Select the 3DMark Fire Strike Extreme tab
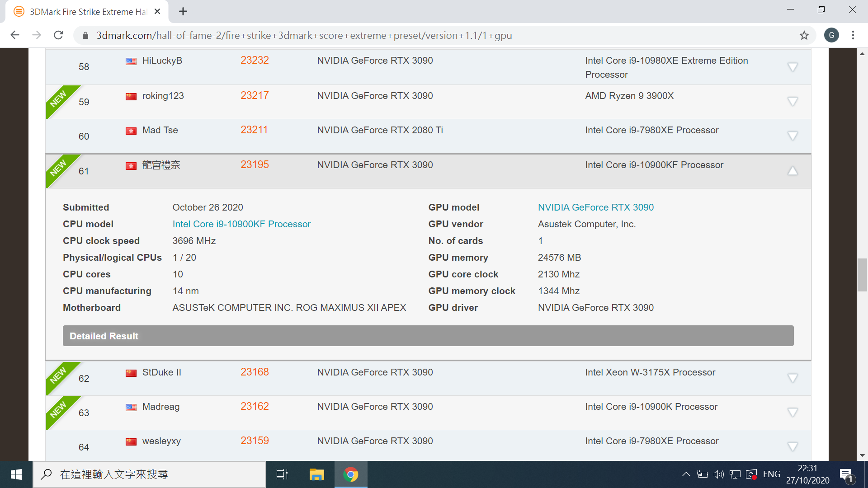The image size is (868, 488). pyautogui.click(x=87, y=12)
